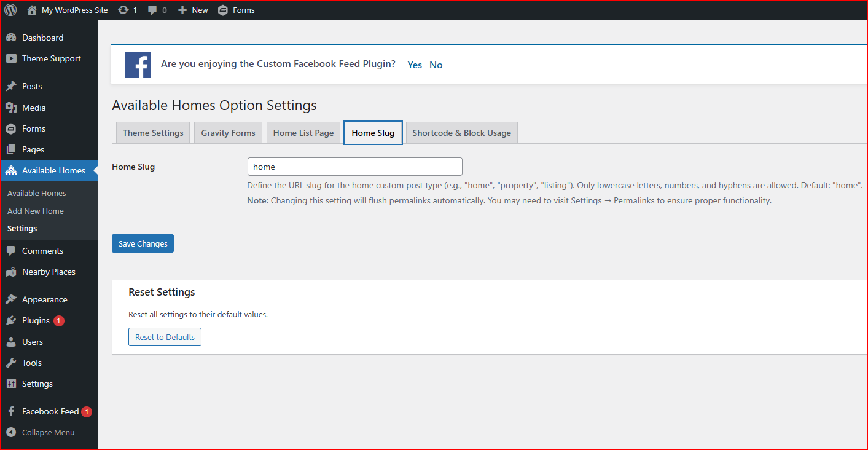Image resolution: width=868 pixels, height=450 pixels.
Task: Click the home icon beside My WordPress Site
Action: click(x=32, y=10)
